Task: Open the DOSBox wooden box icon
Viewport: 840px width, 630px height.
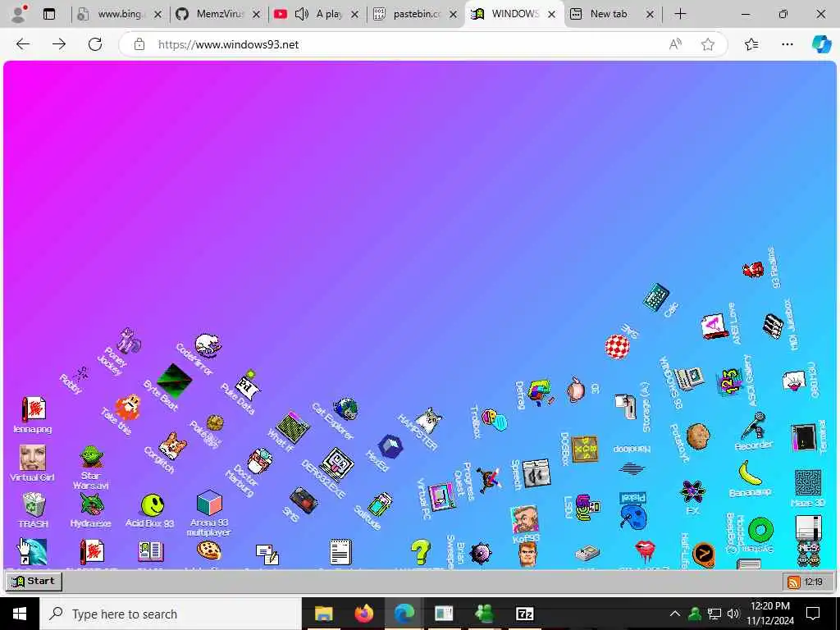Action: pos(584,449)
